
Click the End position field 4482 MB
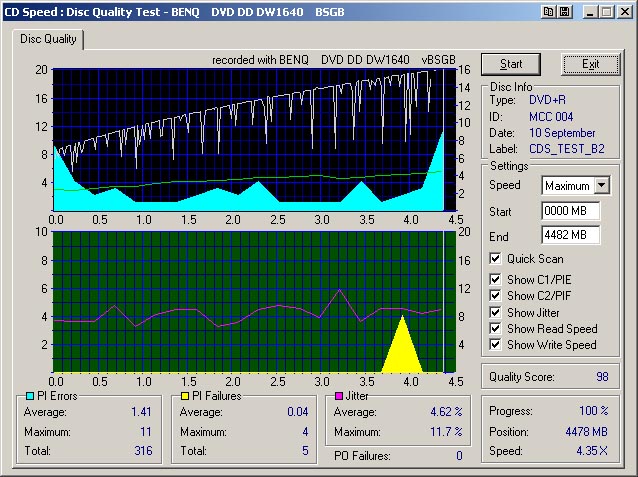[x=570, y=235]
